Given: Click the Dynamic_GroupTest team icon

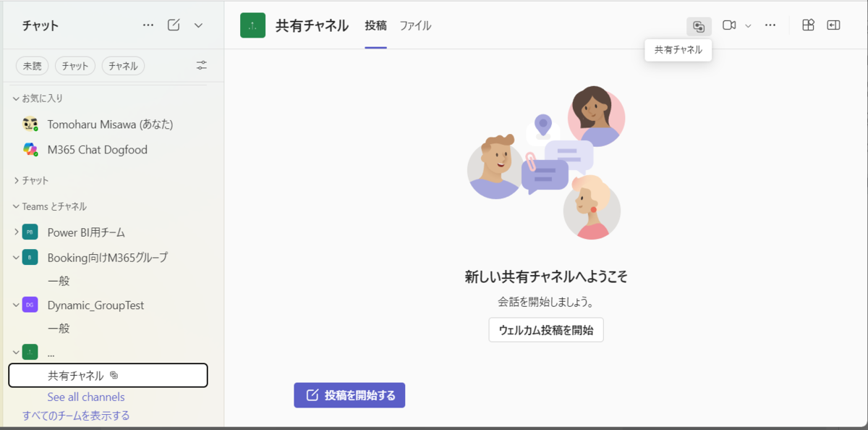Looking at the screenshot, I should coord(30,305).
